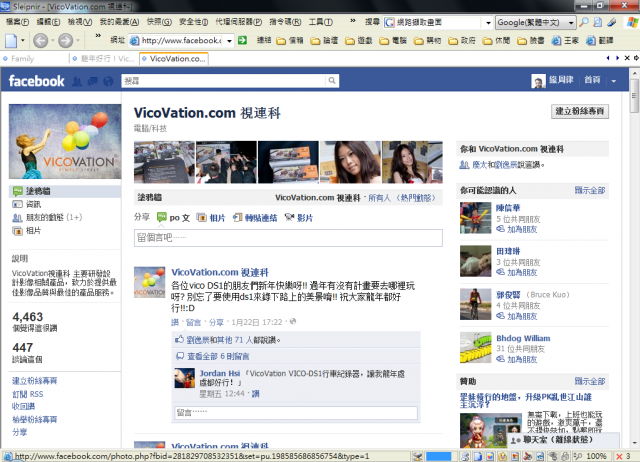Click 陳信華 suggested friend name
This screenshot has width=640, height=462.
508,208
